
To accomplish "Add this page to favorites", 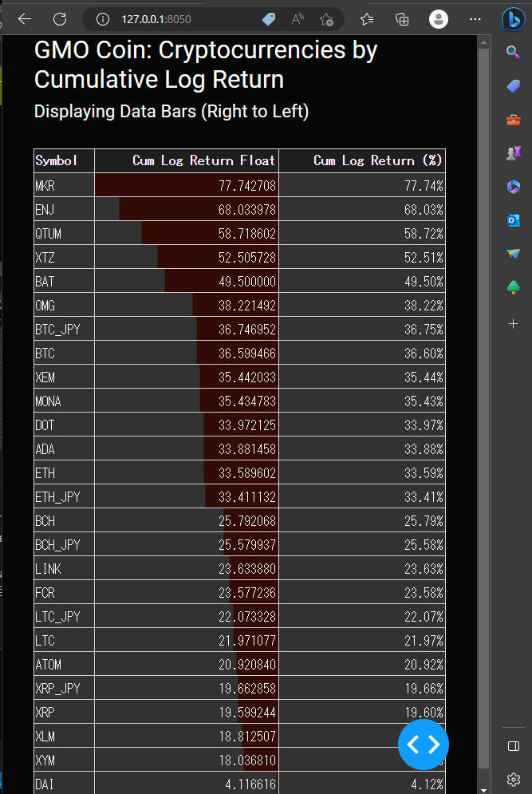I will tap(326, 19).
